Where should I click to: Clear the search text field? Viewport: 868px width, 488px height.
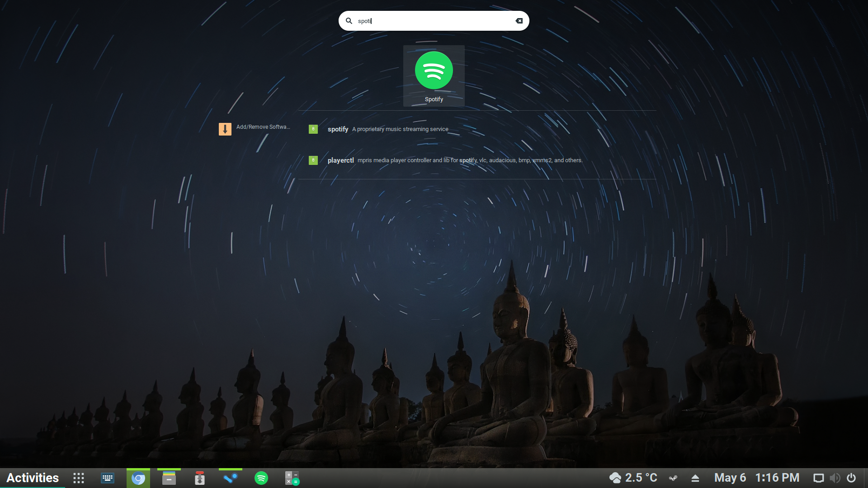tap(519, 21)
